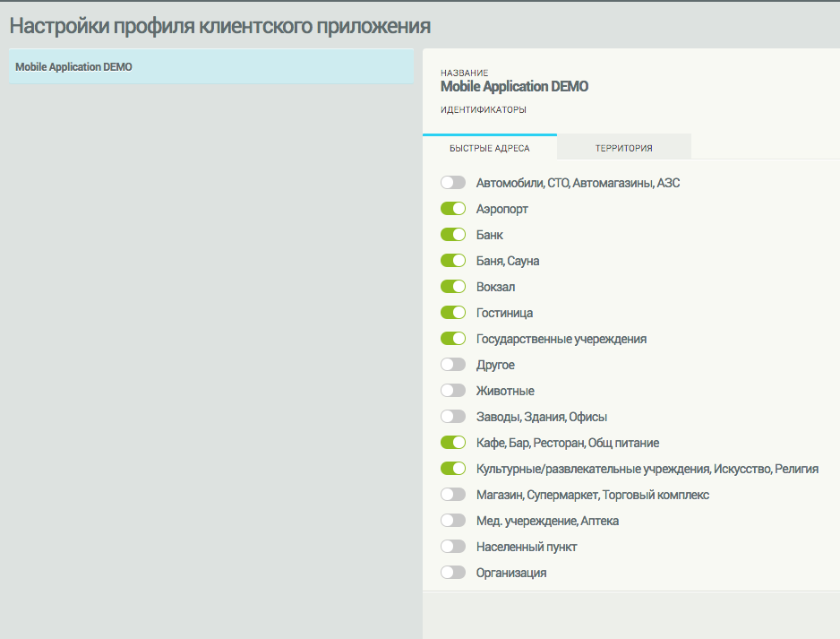Click the Mobile Application DEMO name field
This screenshot has height=639, width=840.
[514, 87]
